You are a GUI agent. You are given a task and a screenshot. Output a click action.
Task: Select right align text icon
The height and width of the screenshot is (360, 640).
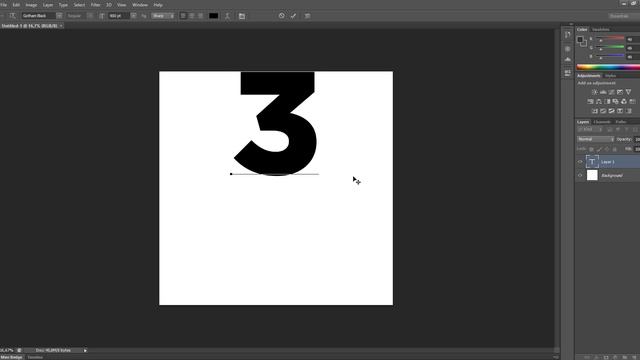[200, 16]
